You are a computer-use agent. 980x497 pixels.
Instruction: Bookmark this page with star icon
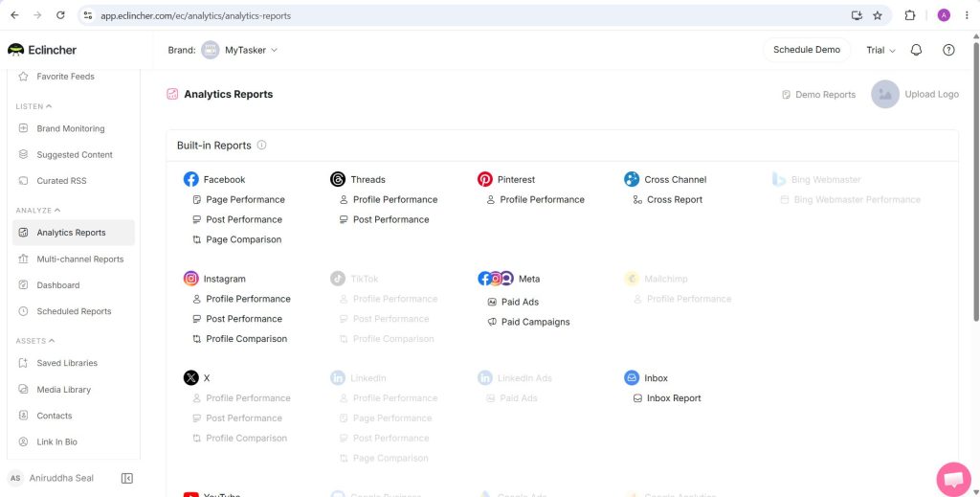pyautogui.click(x=878, y=15)
